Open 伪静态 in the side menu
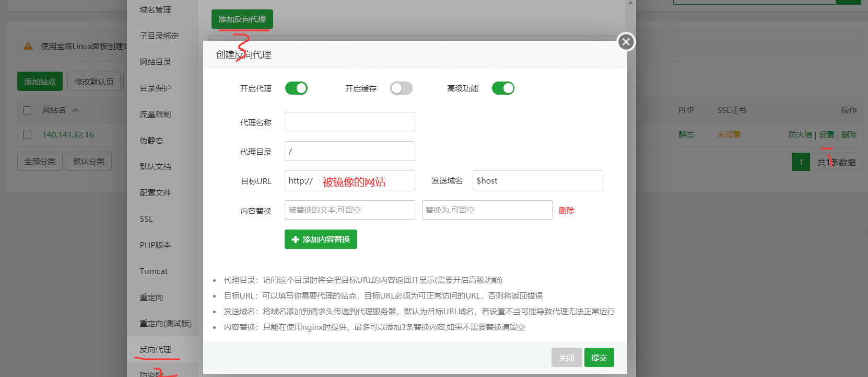The image size is (868, 377). (x=151, y=141)
